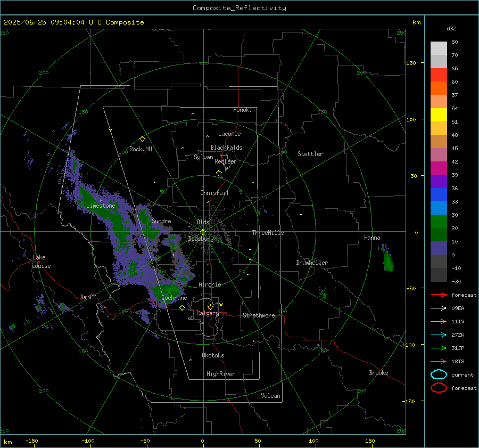Click the cyan 27ZW arrow icon
This screenshot has height=448, width=479.
pos(439,335)
